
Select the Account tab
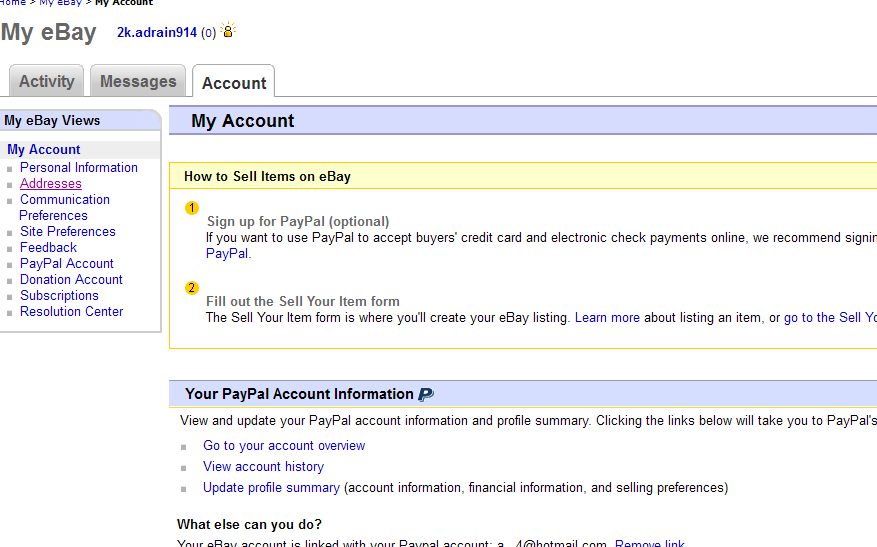[x=234, y=83]
